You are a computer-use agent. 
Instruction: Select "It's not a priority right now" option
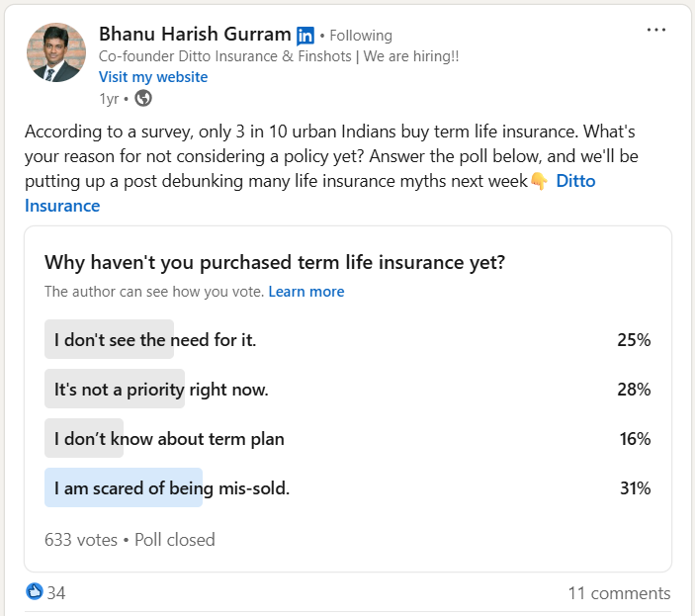[x=161, y=389]
